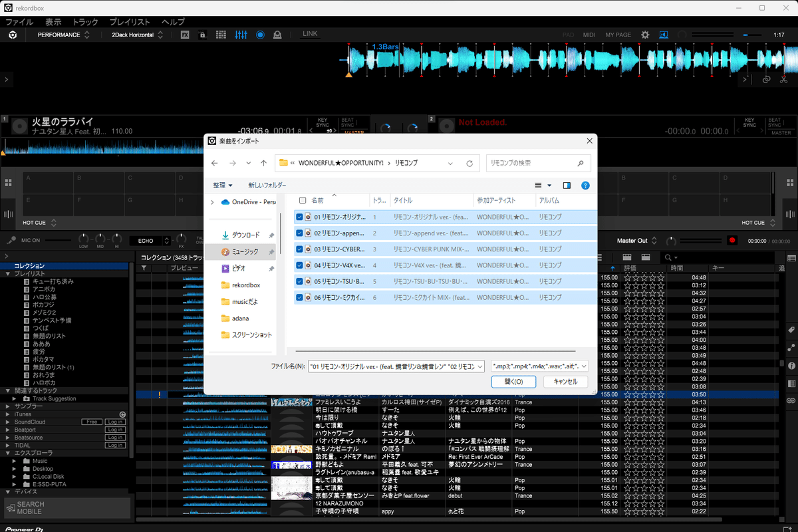Click the dialog's Back arrow
The height and width of the screenshot is (532, 798).
point(214,163)
